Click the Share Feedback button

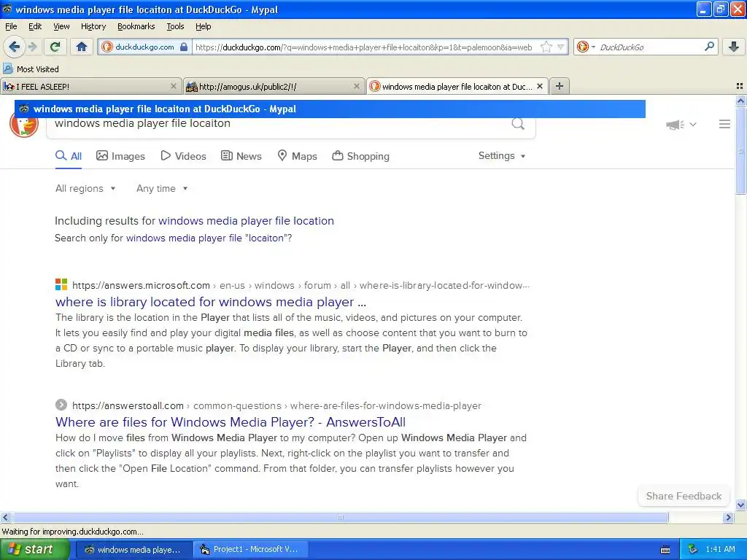(x=684, y=496)
